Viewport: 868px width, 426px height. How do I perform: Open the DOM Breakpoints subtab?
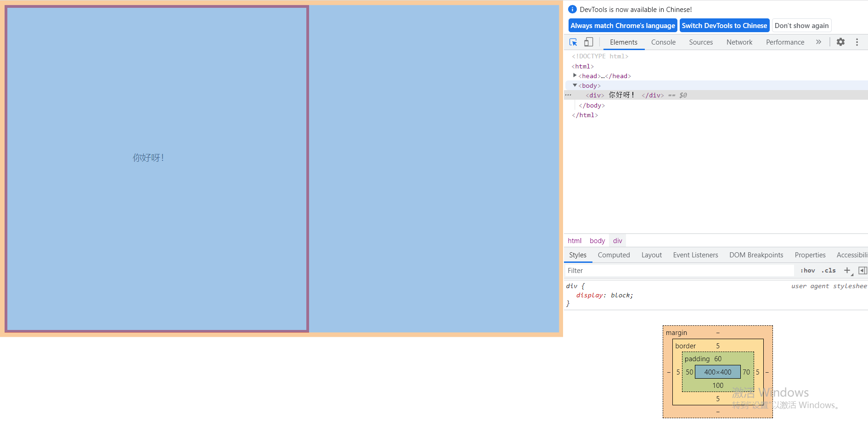756,255
